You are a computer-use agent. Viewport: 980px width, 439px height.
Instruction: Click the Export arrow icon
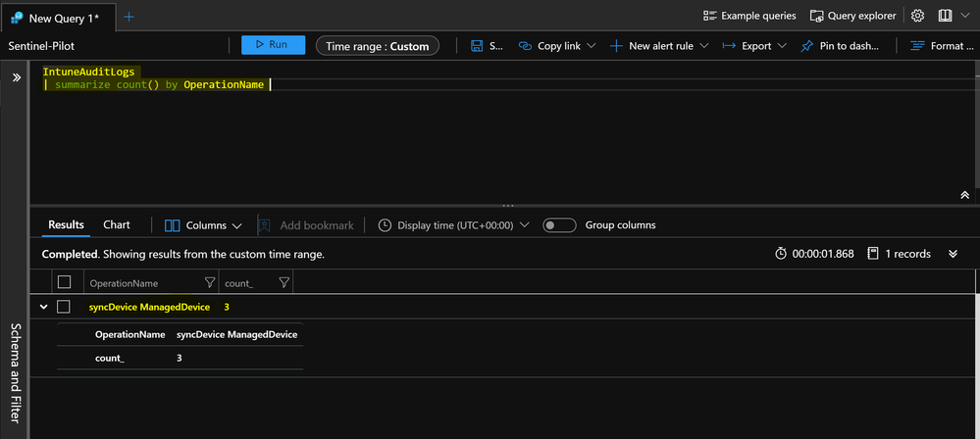point(729,46)
